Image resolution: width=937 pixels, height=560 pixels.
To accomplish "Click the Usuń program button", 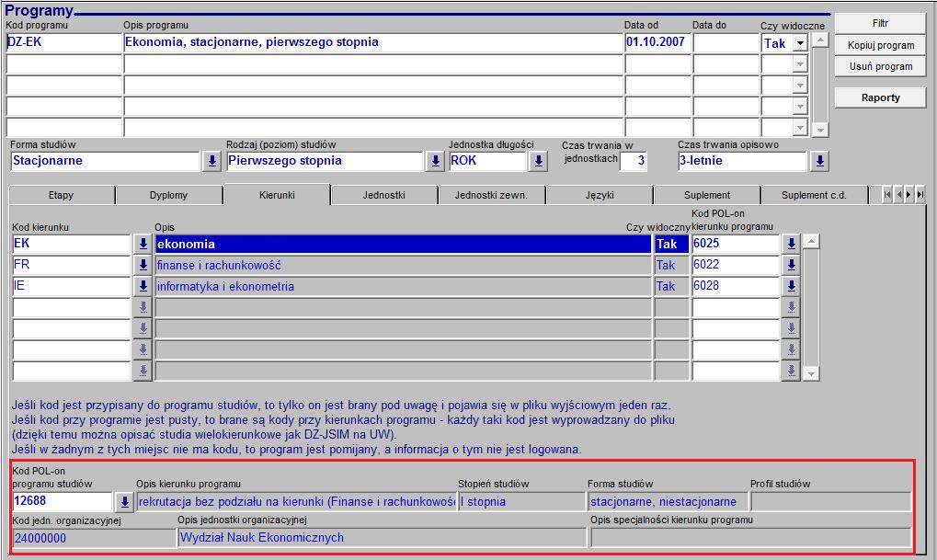I will (880, 66).
